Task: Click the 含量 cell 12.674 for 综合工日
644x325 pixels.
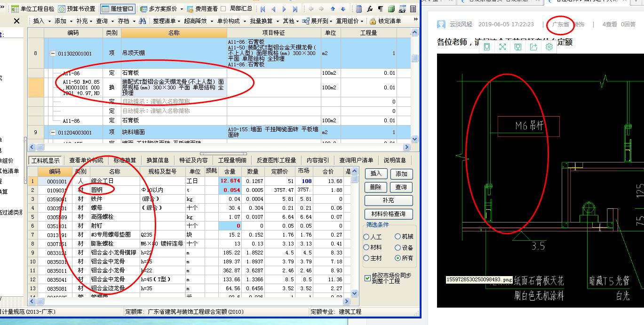Action: tap(230, 181)
